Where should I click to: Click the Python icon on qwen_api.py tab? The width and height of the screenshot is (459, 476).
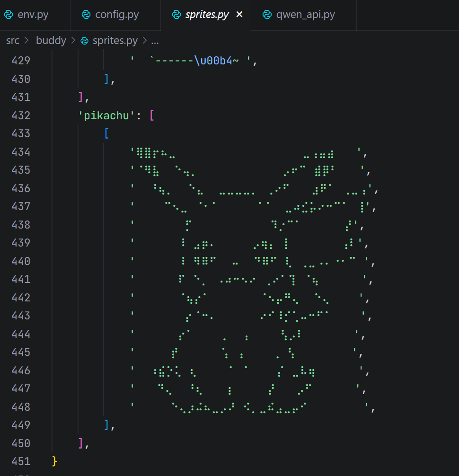pyautogui.click(x=267, y=15)
